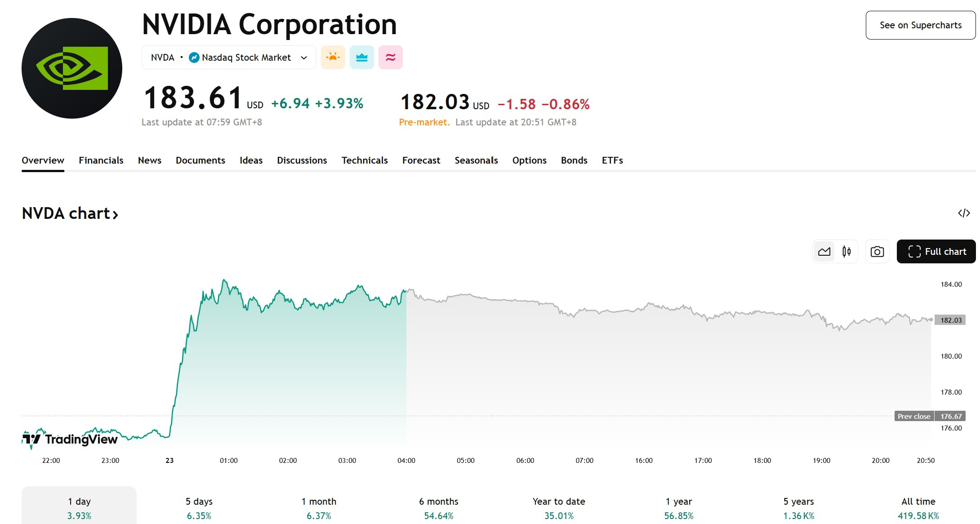Open the Full chart button
The height and width of the screenshot is (524, 980).
point(936,252)
